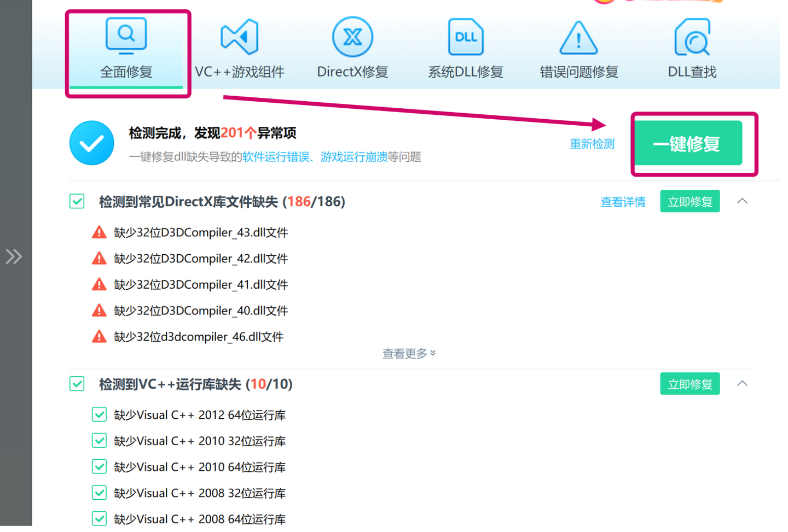This screenshot has height=532, width=788.
Task: Select the 全面修复 magnifier icon
Action: pos(126,35)
